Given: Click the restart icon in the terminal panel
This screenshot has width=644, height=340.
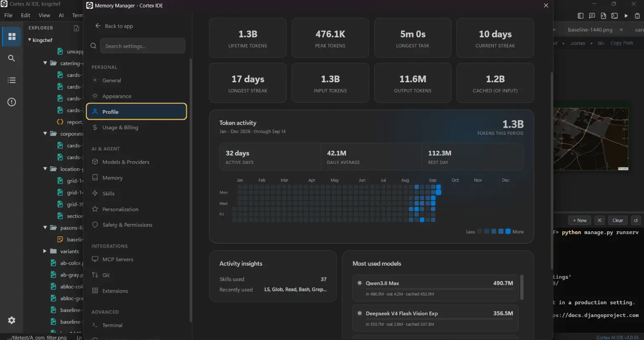Looking at the screenshot, I should coord(636,220).
